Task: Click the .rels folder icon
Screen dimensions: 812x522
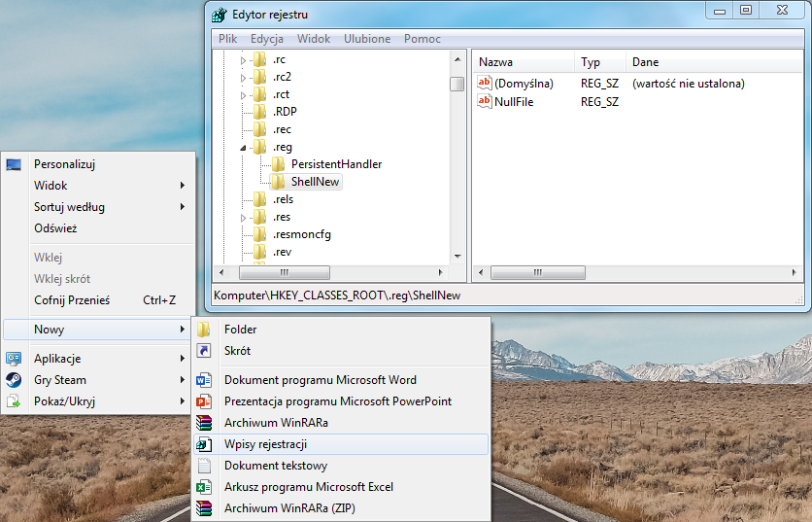Action: coord(259,199)
